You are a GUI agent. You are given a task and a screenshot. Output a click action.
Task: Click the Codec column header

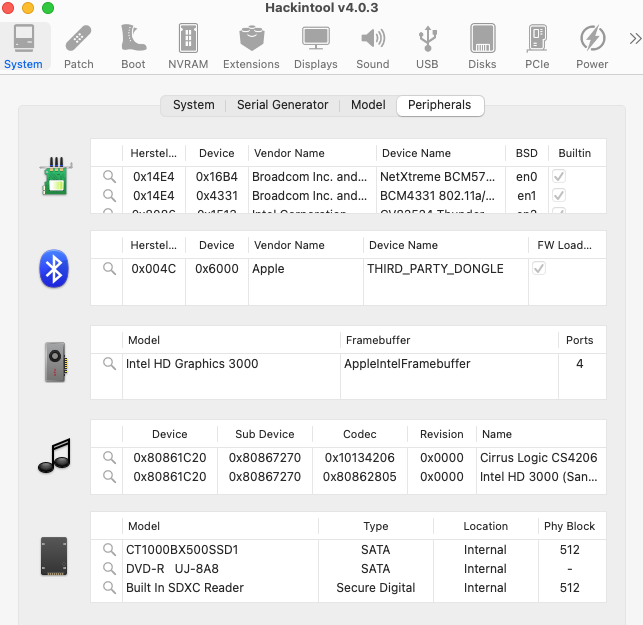click(x=360, y=434)
